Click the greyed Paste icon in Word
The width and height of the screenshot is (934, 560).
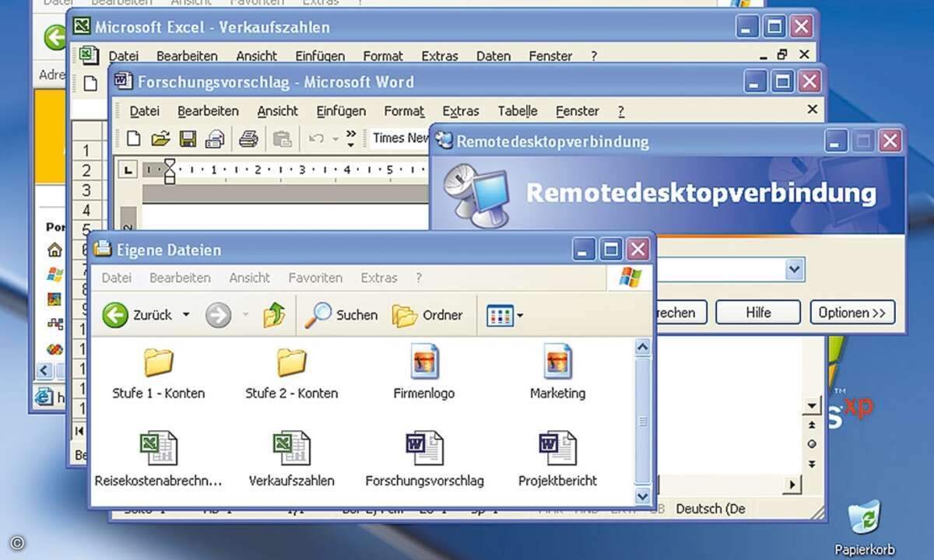[x=282, y=139]
